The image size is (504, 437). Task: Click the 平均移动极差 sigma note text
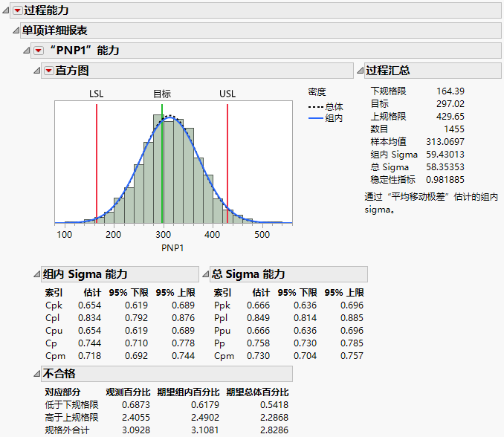tap(431, 203)
